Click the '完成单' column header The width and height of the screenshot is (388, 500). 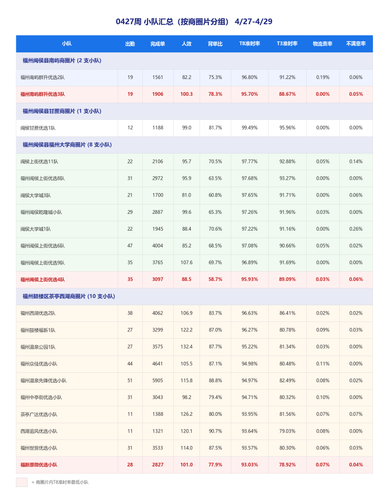point(158,44)
